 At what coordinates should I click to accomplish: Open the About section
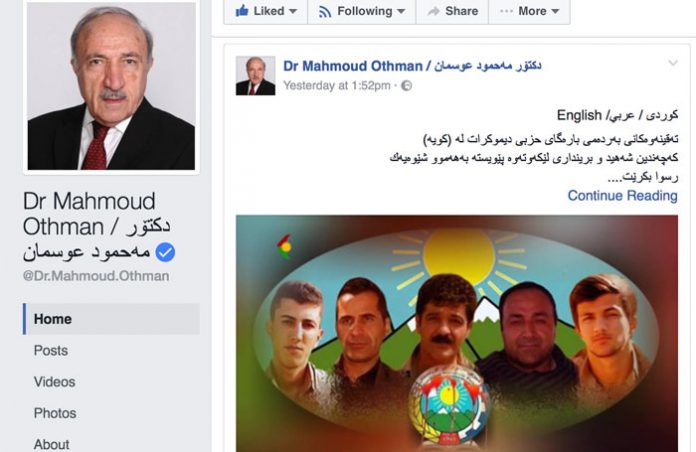51,444
